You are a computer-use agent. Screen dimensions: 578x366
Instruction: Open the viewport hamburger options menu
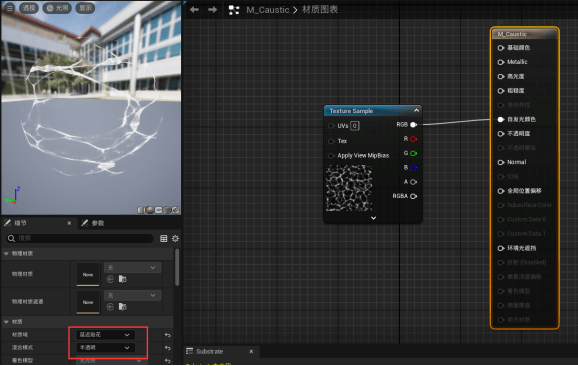9,8
